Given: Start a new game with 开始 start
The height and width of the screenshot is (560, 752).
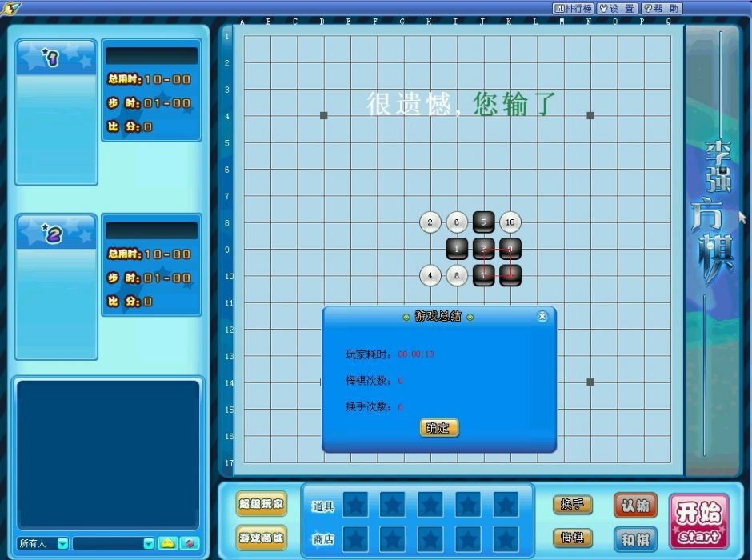Looking at the screenshot, I should [x=698, y=521].
